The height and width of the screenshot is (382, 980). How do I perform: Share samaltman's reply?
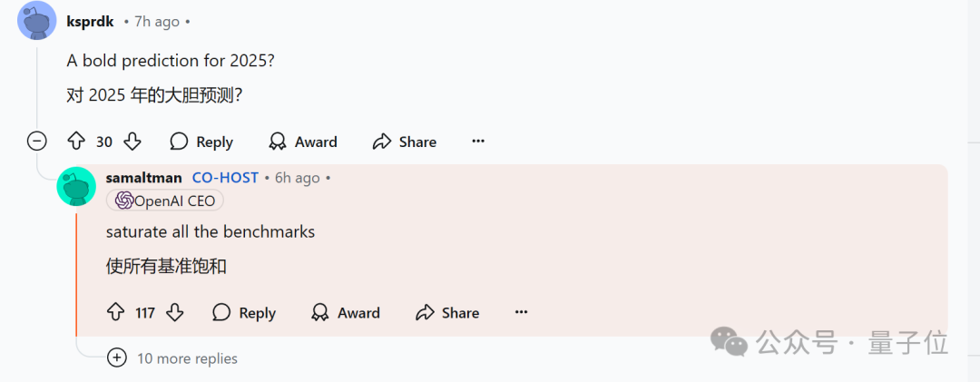(x=447, y=312)
